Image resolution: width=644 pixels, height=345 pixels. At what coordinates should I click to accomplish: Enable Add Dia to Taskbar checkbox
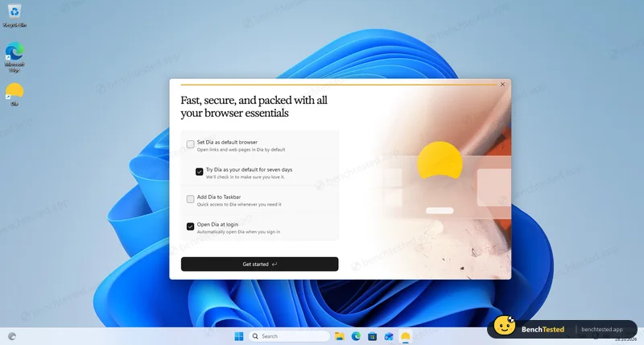coord(190,199)
